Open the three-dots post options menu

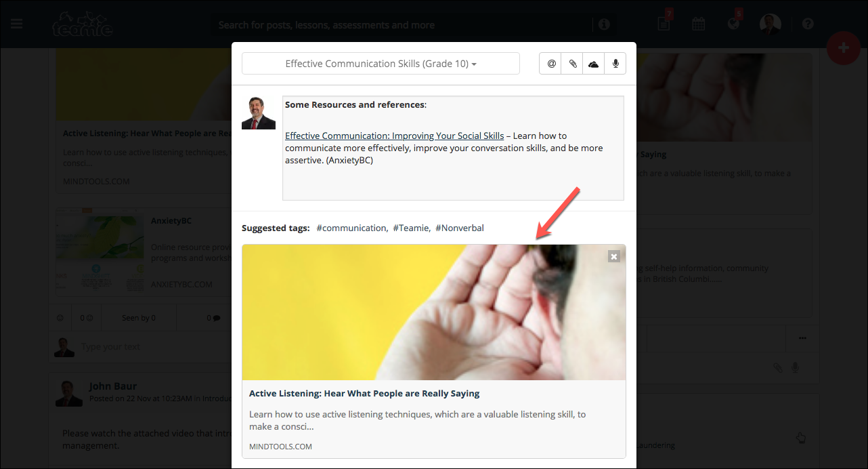click(802, 338)
